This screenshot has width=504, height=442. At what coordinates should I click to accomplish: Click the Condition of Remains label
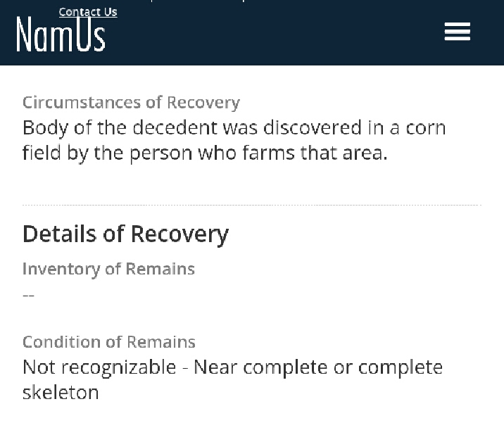(x=109, y=342)
